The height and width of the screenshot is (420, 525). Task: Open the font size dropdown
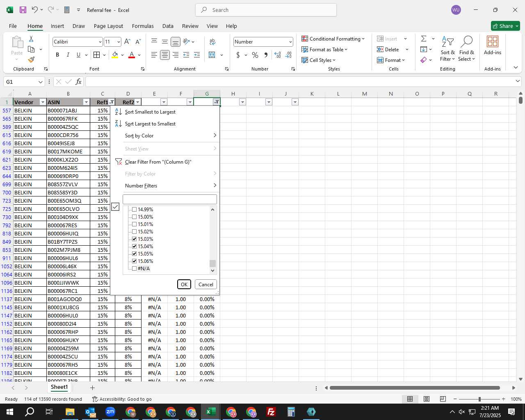click(119, 42)
